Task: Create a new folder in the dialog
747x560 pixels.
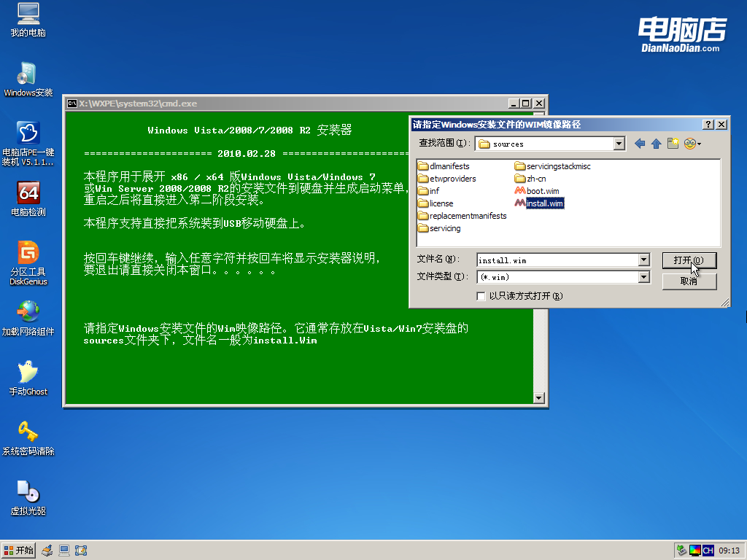Action: click(672, 143)
